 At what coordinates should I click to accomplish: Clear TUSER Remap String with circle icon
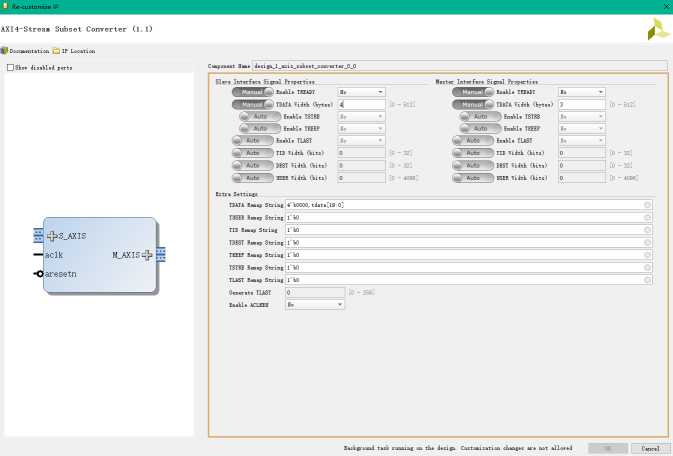tap(647, 218)
